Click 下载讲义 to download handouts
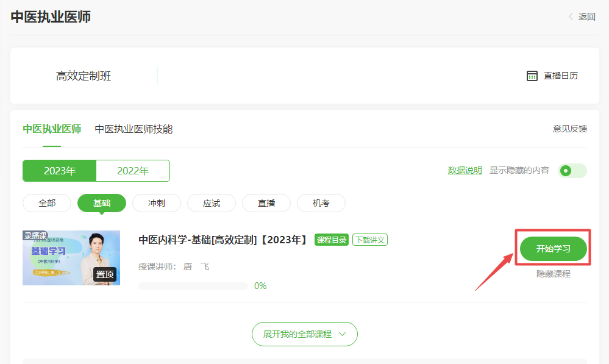This screenshot has width=609, height=364. (370, 240)
